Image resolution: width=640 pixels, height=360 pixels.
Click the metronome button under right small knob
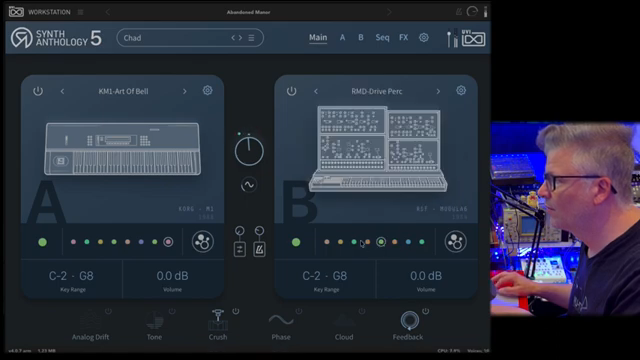(259, 249)
